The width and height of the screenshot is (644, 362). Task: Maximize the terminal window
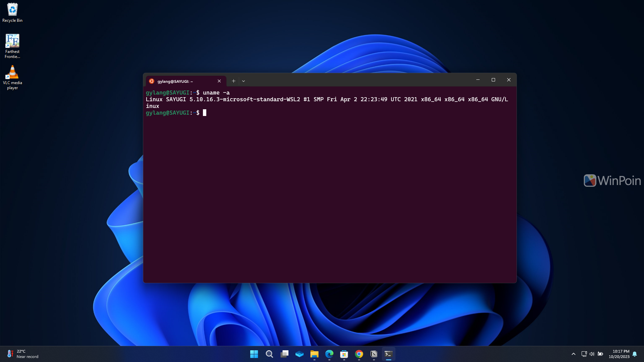pyautogui.click(x=493, y=80)
